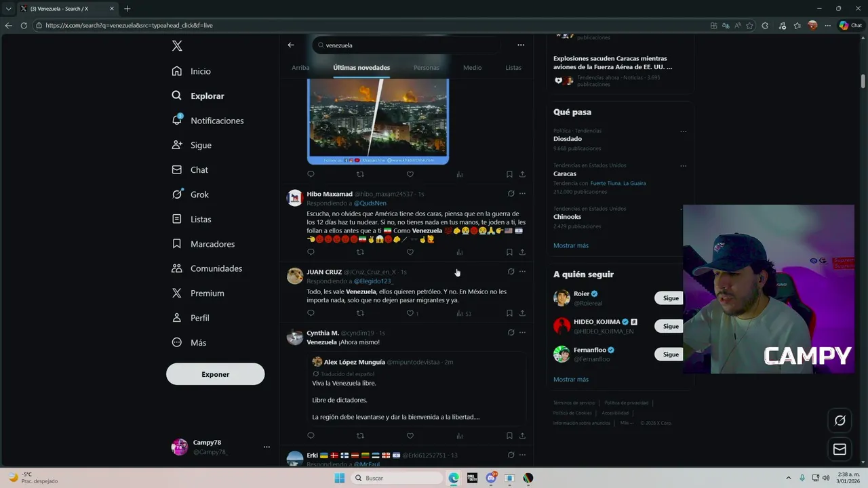Open Grok assistant
This screenshot has width=868, height=488.
coord(191,195)
